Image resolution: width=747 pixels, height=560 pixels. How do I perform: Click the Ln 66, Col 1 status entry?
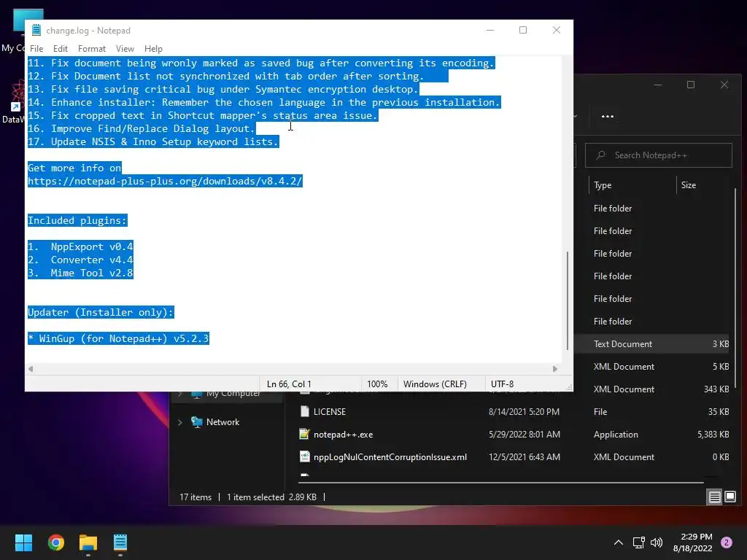click(289, 384)
